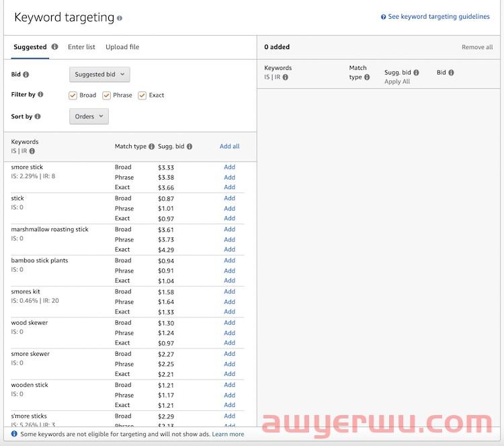Click info icon in bottom eligibility notice
Viewport: 504px width, 446px height.
[x=14, y=434]
